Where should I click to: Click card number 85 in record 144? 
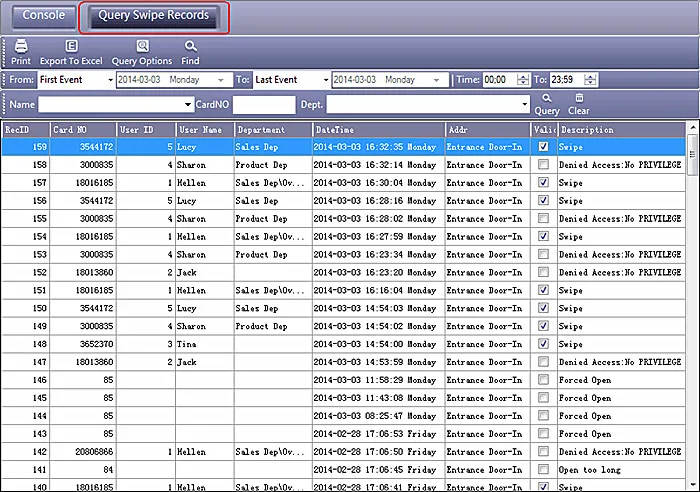[108, 416]
